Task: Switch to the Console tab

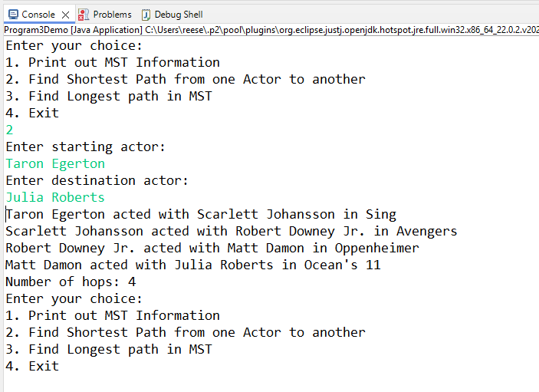Action: 38,15
